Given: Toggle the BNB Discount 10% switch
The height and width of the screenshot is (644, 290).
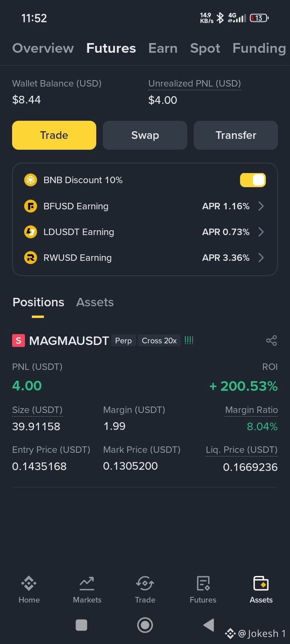Looking at the screenshot, I should 253,180.
